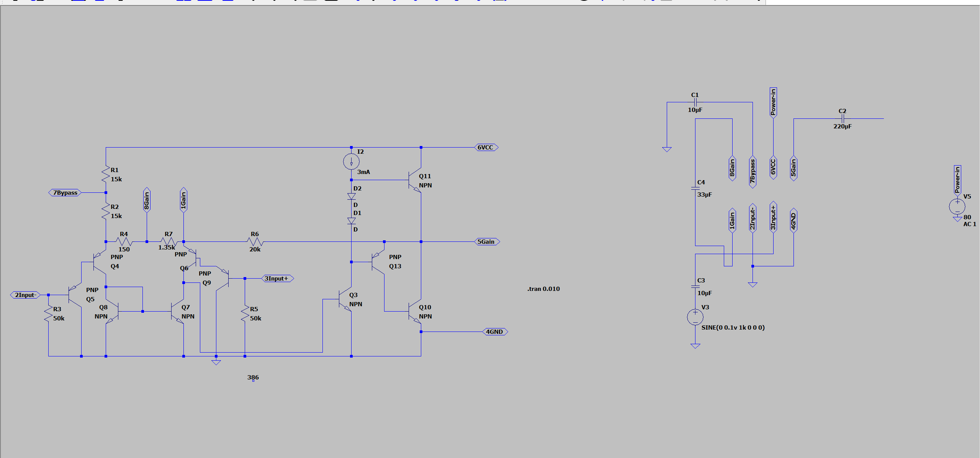
Task: Click the vertical 2Input- label near C4
Action: 753,218
